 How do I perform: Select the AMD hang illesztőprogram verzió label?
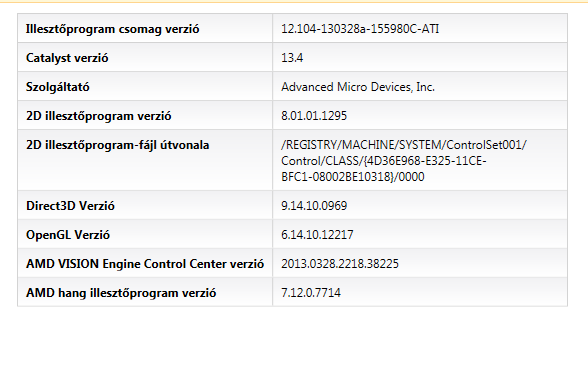pos(121,293)
